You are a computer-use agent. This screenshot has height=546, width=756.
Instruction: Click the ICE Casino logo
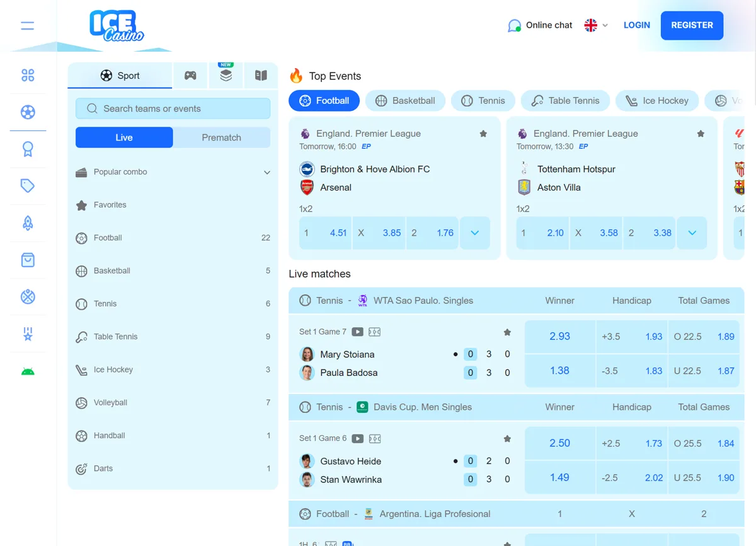pyautogui.click(x=117, y=26)
